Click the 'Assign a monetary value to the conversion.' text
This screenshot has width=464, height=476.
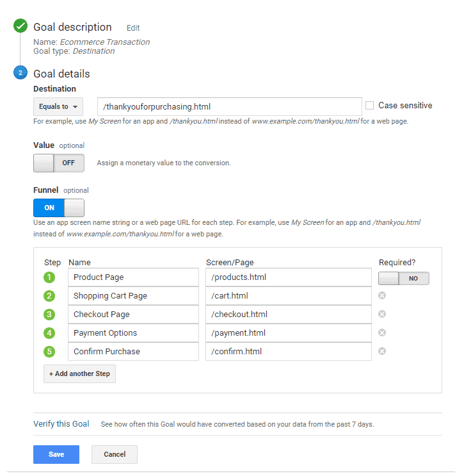tap(164, 163)
